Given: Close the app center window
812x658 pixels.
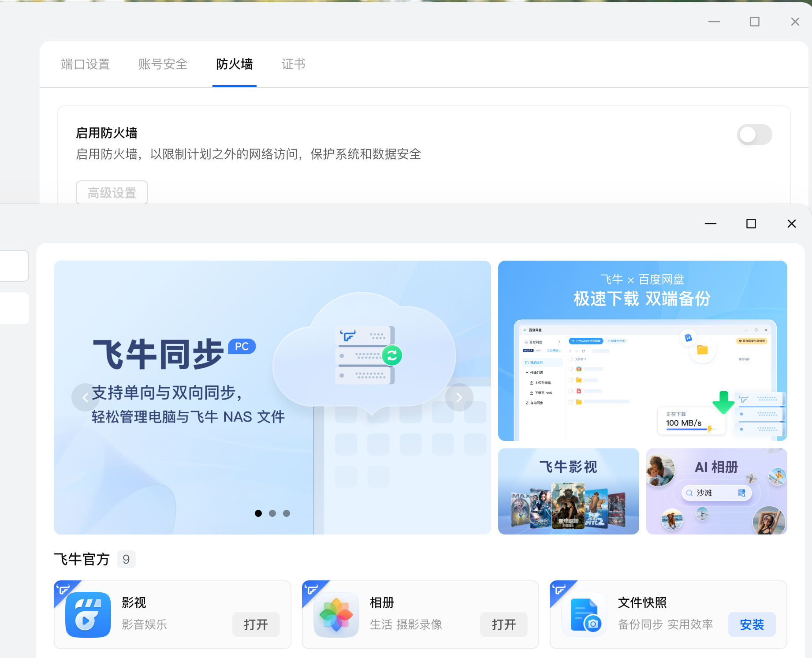Looking at the screenshot, I should pyautogui.click(x=792, y=224).
